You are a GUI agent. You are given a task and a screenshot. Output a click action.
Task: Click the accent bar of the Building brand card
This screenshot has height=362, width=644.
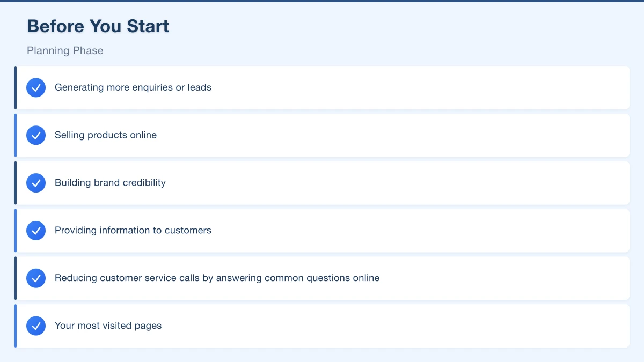click(x=16, y=183)
